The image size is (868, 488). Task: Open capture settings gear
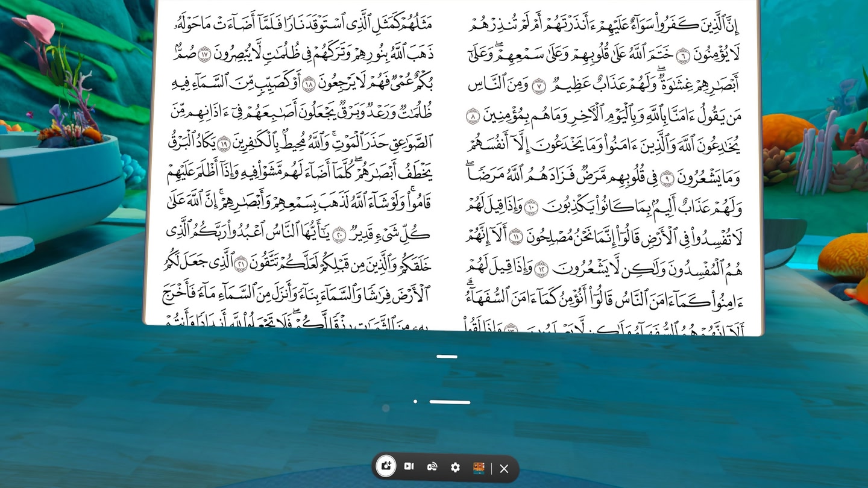click(x=455, y=467)
